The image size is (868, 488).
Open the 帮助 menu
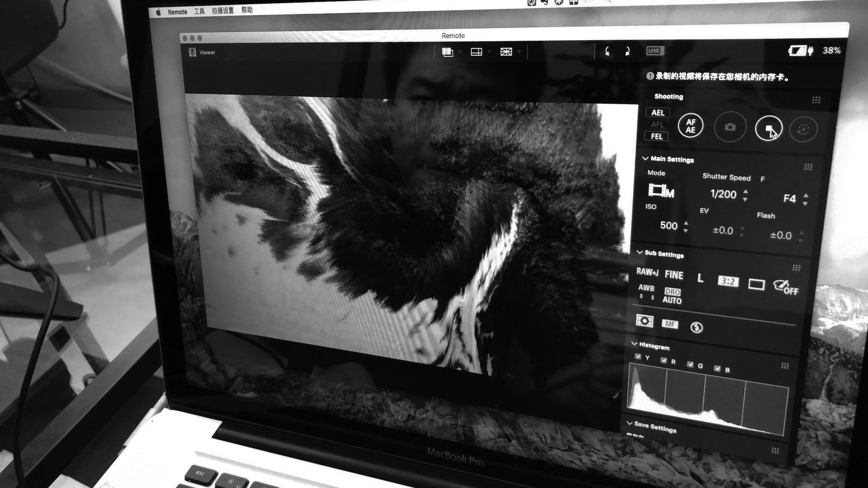[247, 10]
